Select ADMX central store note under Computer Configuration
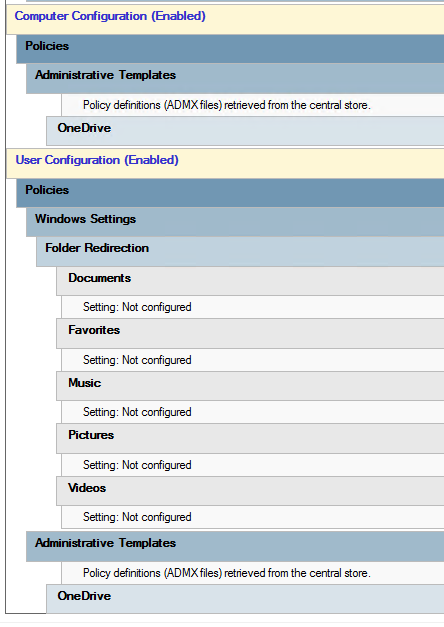 227,105
